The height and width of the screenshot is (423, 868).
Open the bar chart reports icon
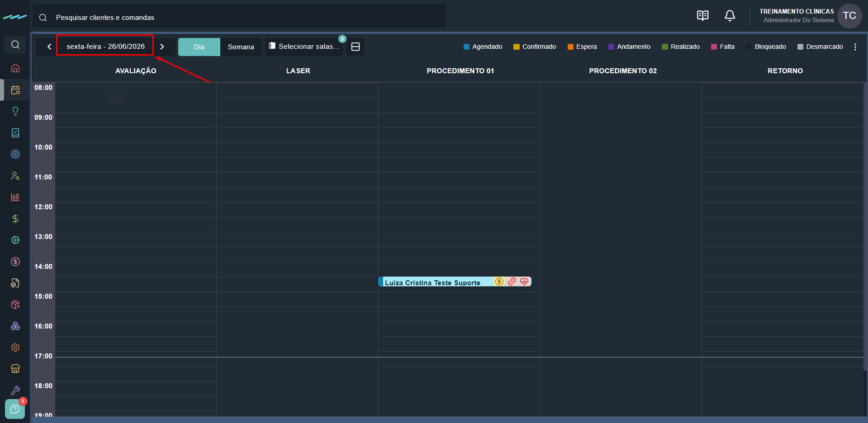15,197
